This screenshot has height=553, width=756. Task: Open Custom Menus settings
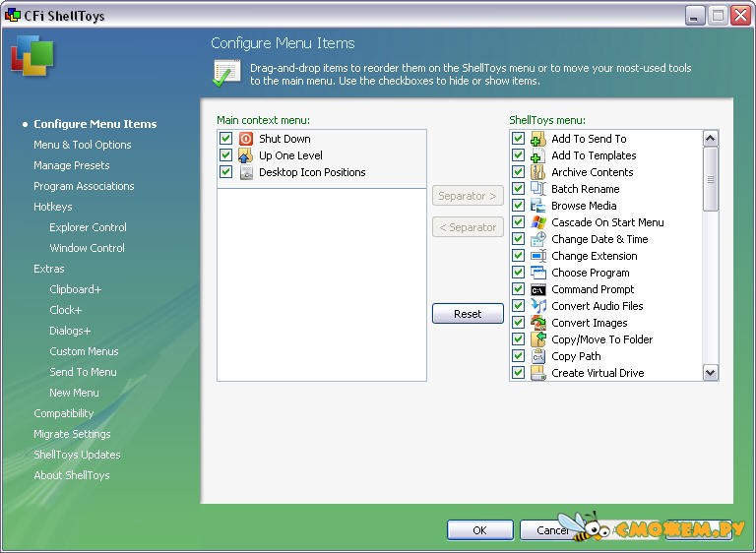[84, 351]
